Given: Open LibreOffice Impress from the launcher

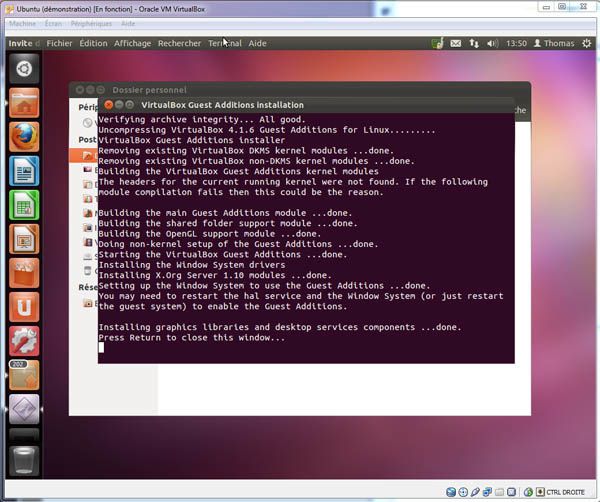Looking at the screenshot, I should (24, 239).
